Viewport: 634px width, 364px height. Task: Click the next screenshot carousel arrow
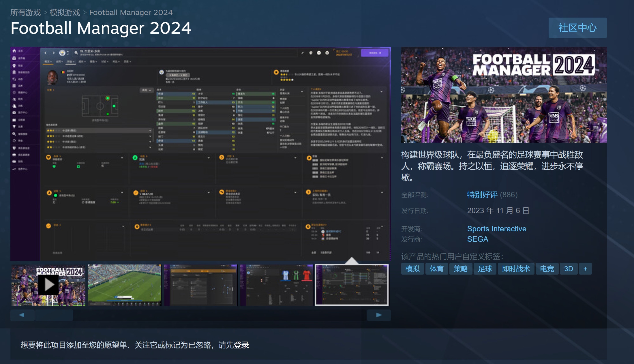(x=379, y=315)
